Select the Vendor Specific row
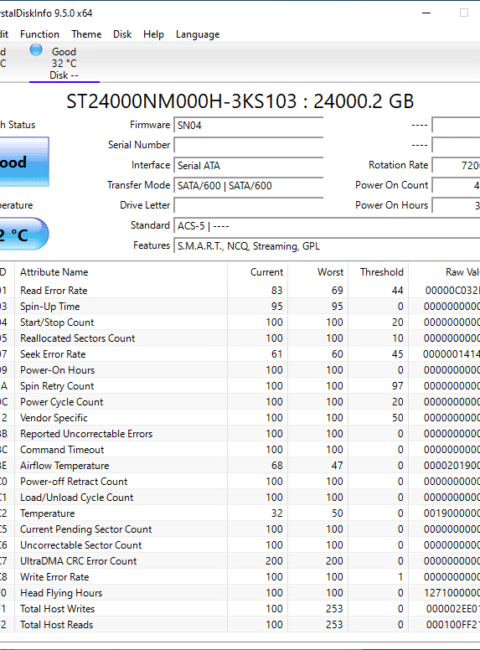The height and width of the screenshot is (650, 480). click(x=240, y=417)
